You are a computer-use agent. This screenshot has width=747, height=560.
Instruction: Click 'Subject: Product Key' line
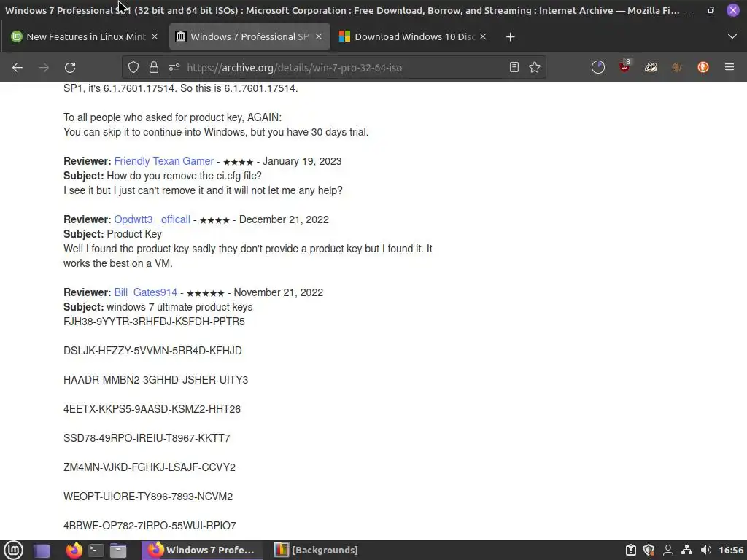pos(112,234)
